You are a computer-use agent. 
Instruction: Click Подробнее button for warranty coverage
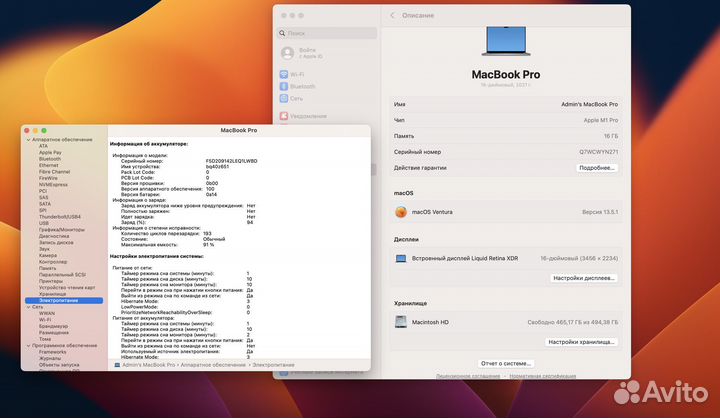tap(596, 168)
